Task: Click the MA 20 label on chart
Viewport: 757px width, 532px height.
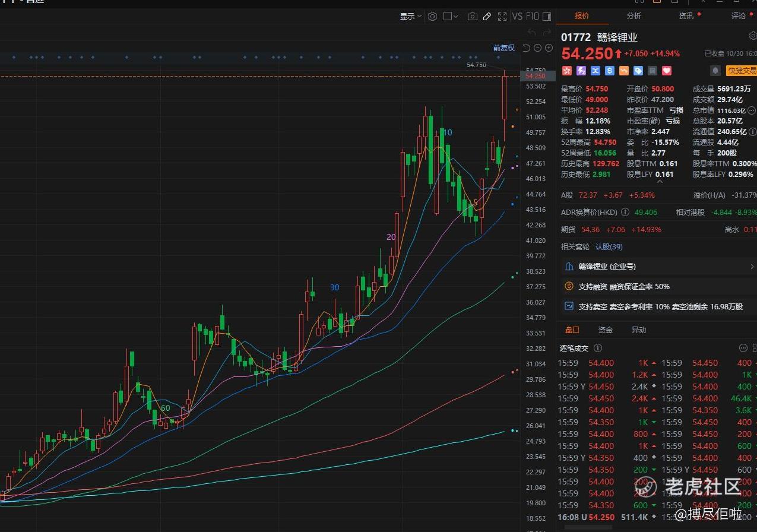Action: [x=391, y=236]
